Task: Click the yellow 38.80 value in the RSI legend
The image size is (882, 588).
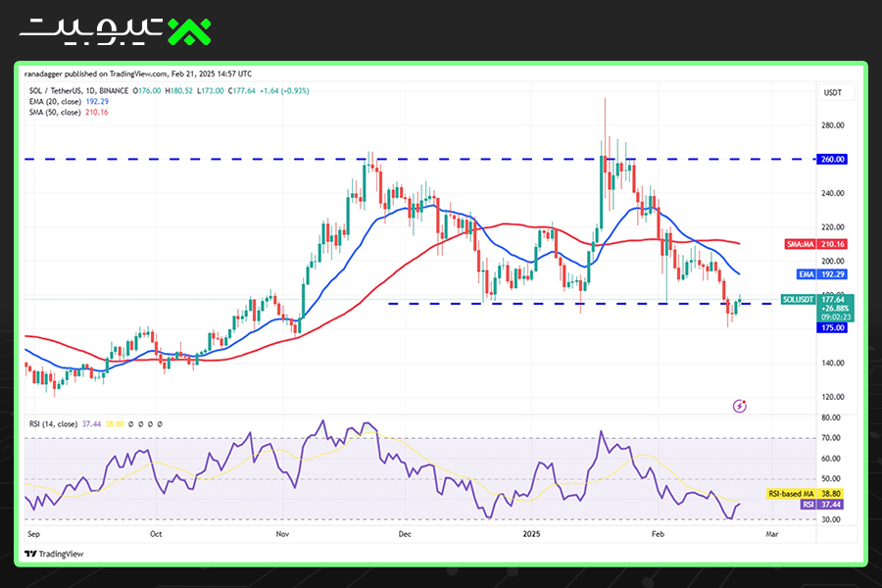Action: [115, 423]
